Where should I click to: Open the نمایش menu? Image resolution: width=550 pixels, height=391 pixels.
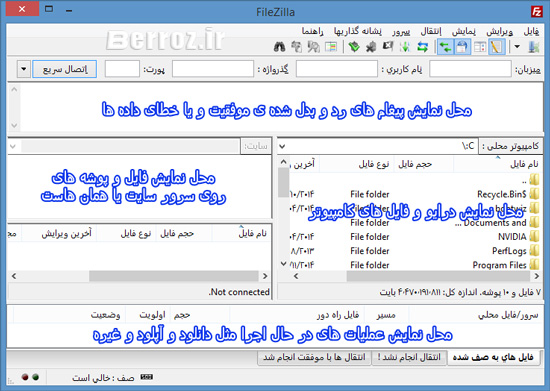pyautogui.click(x=464, y=32)
